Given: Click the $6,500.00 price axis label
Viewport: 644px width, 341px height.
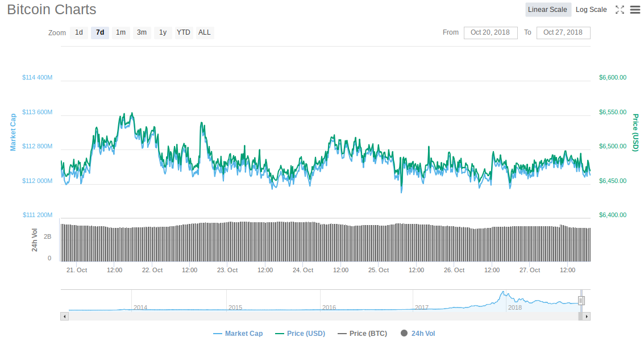Looking at the screenshot, I should [x=612, y=146].
